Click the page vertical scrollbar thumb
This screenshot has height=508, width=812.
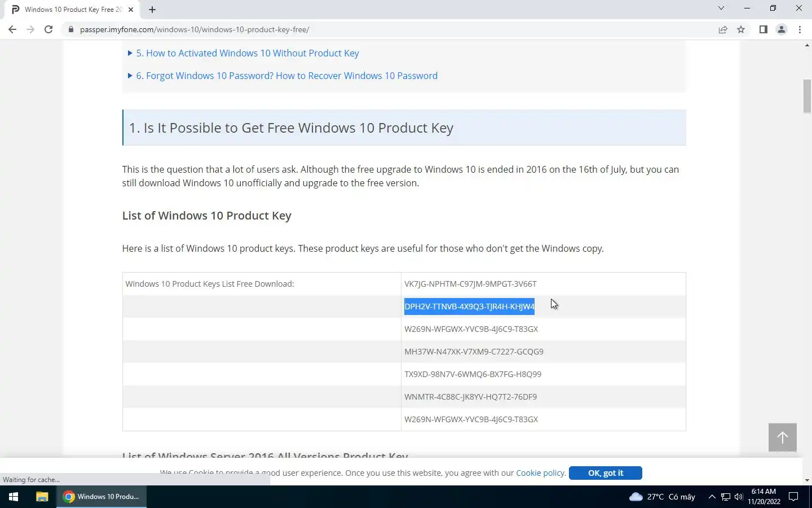tap(807, 96)
